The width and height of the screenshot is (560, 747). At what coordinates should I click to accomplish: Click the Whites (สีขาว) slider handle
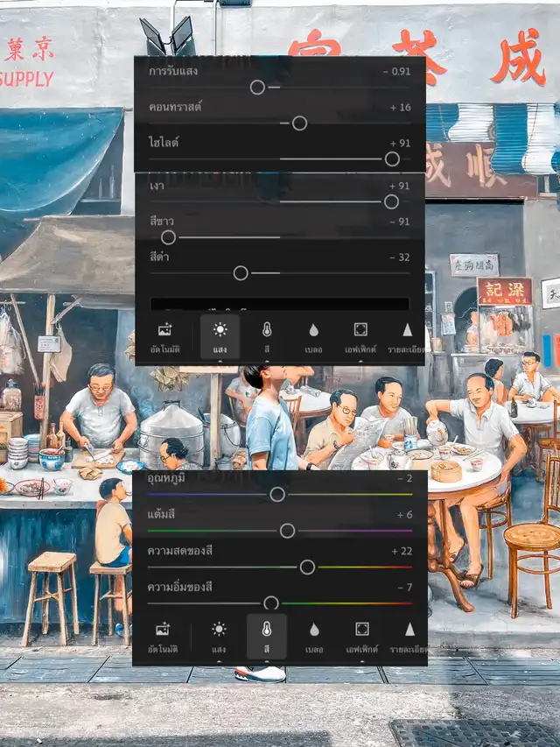pos(168,237)
